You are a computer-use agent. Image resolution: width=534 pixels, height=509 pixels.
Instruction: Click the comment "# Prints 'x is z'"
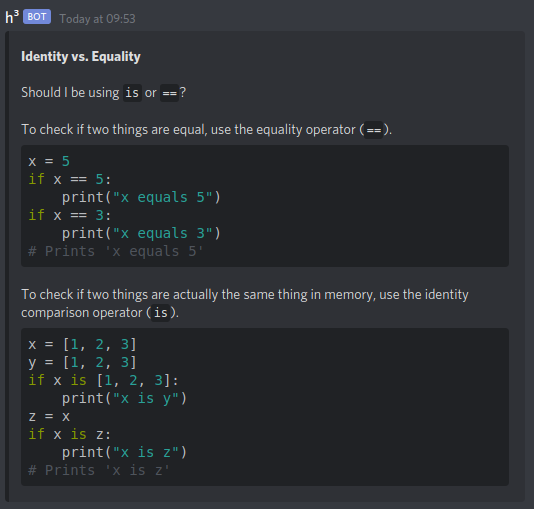click(99, 471)
